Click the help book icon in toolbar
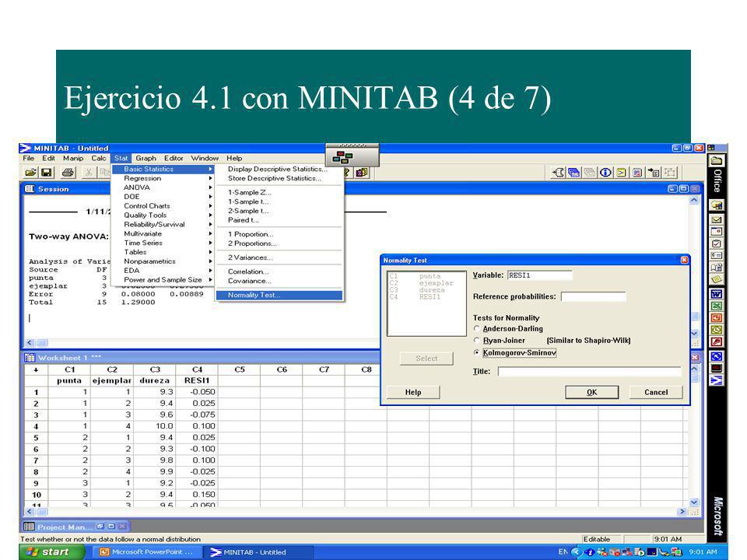 click(362, 173)
